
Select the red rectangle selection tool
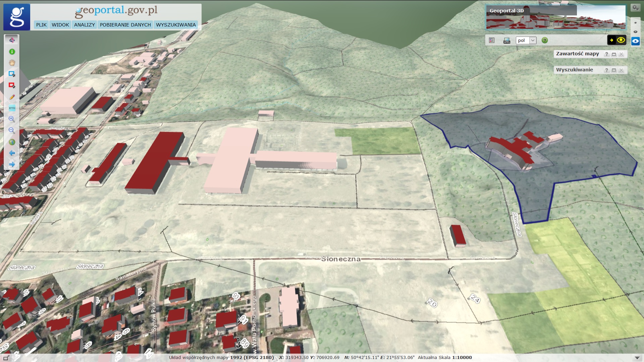[12, 85]
